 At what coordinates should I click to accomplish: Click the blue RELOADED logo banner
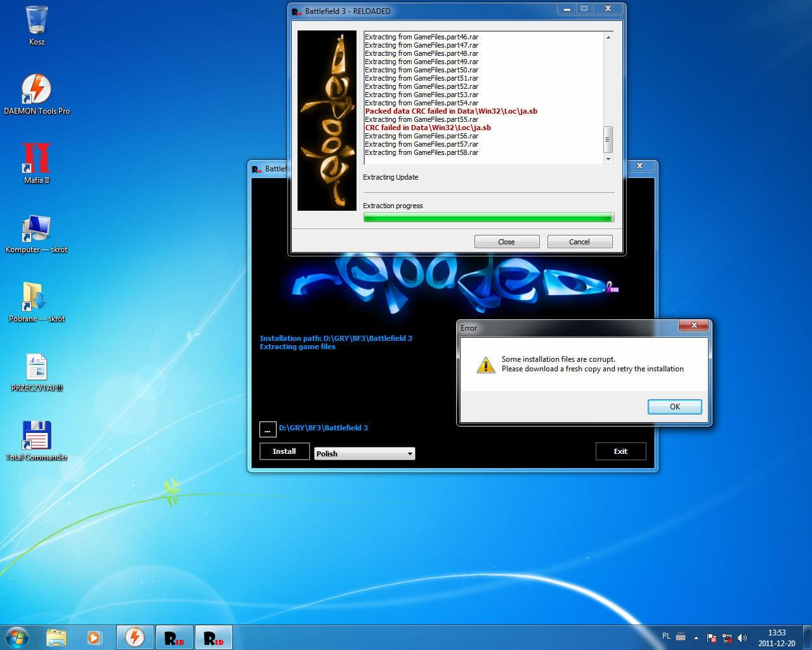(454, 282)
